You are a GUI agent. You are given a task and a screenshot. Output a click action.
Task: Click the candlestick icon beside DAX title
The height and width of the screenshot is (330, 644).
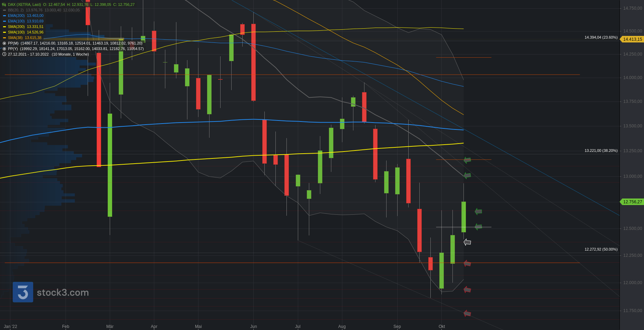4,4
